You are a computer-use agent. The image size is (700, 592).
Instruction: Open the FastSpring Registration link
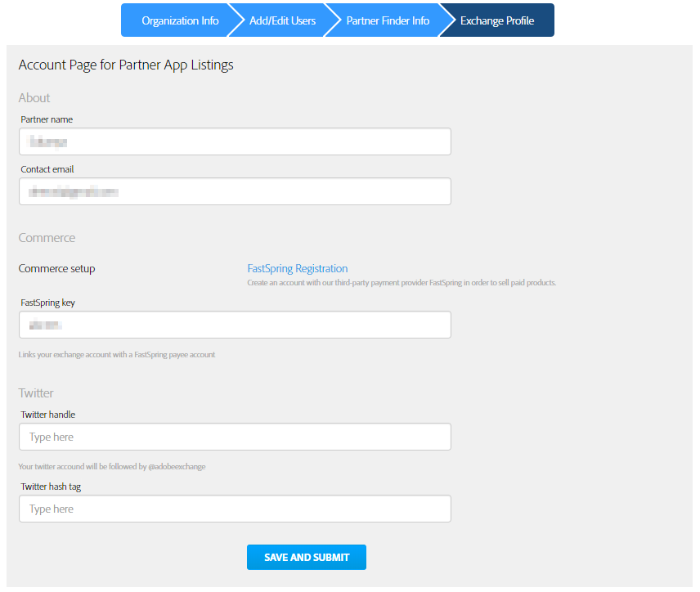(296, 268)
